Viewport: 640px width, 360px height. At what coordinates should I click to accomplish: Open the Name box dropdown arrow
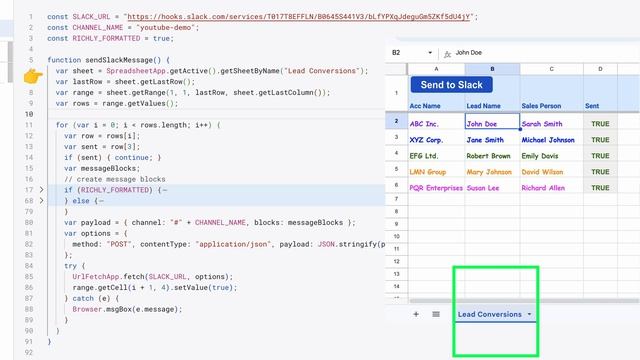pos(430,53)
